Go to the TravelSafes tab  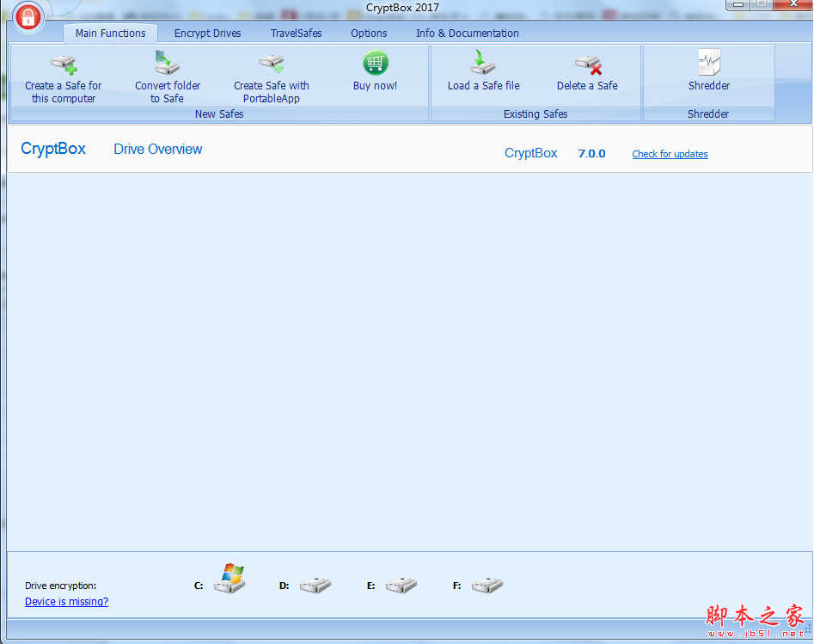(296, 34)
